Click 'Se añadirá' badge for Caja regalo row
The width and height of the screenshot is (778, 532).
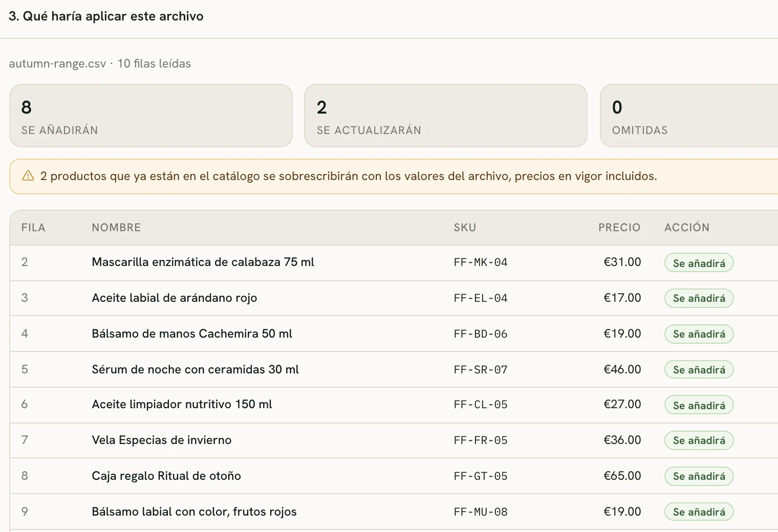point(699,476)
